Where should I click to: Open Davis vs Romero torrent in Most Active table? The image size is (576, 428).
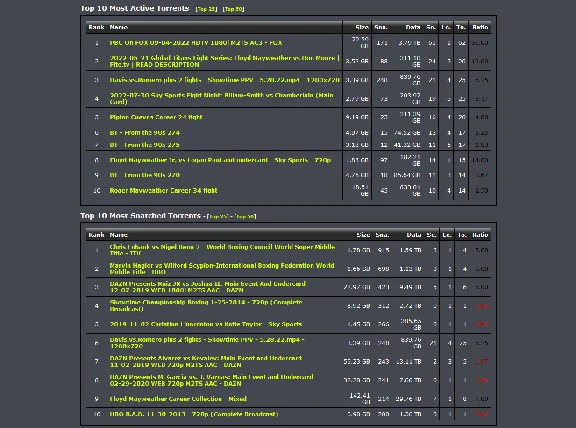click(224, 80)
